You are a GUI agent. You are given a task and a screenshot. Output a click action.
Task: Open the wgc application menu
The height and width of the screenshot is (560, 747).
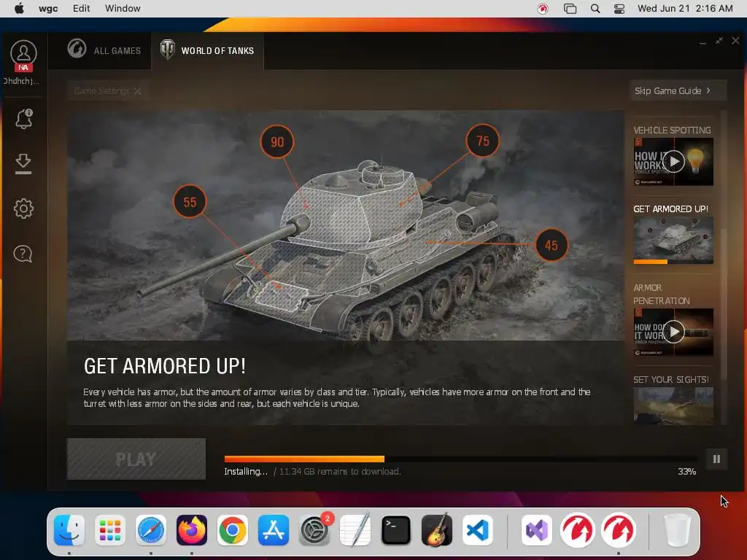click(48, 9)
